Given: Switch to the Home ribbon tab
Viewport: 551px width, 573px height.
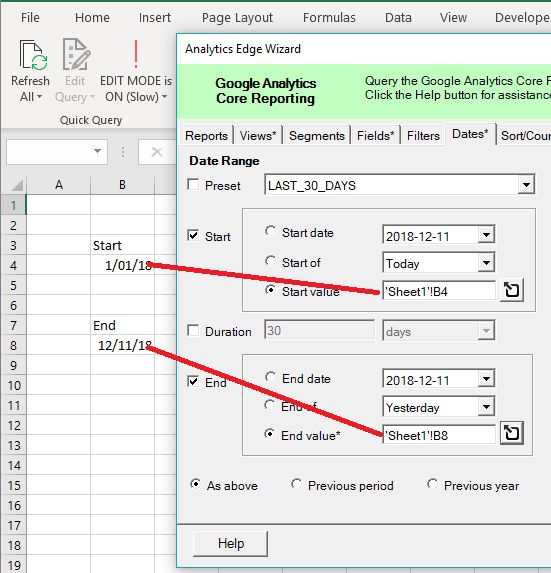Looking at the screenshot, I should [x=92, y=18].
